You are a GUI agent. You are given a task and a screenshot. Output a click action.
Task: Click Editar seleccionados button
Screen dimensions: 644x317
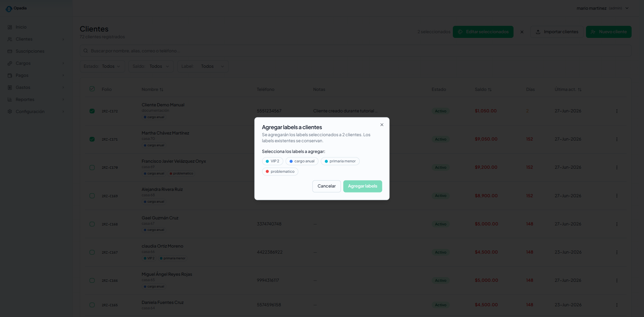(483, 32)
